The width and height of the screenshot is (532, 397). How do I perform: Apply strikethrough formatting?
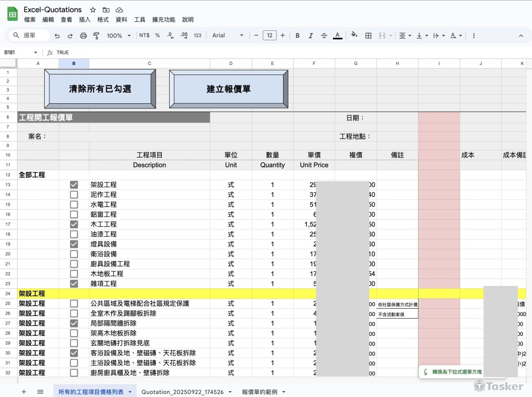click(x=324, y=36)
